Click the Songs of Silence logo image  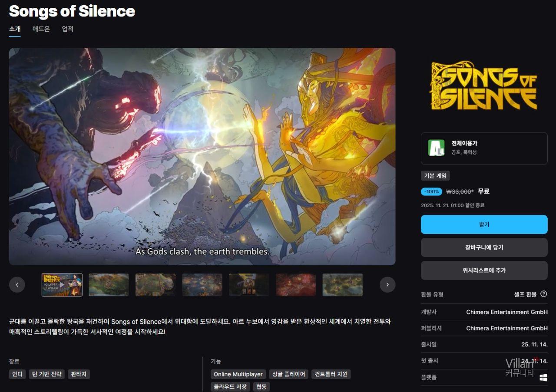484,86
